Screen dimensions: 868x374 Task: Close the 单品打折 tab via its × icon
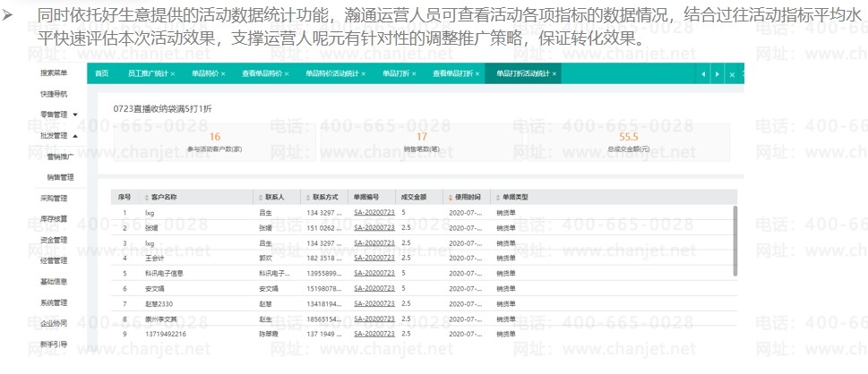[x=414, y=74]
